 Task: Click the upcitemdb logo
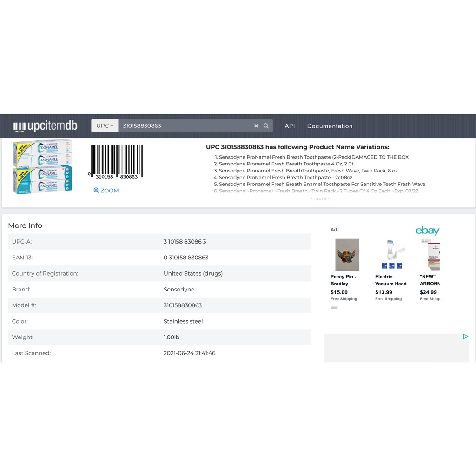click(x=45, y=126)
